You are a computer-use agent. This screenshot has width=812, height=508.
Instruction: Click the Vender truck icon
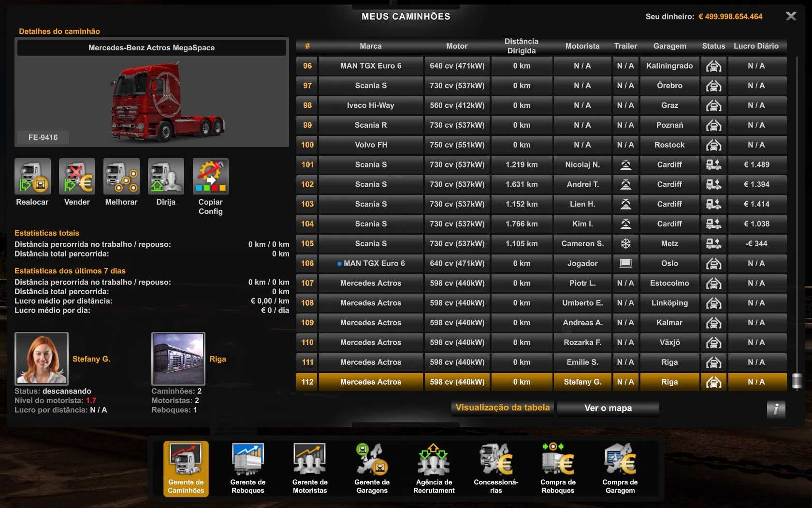click(77, 177)
